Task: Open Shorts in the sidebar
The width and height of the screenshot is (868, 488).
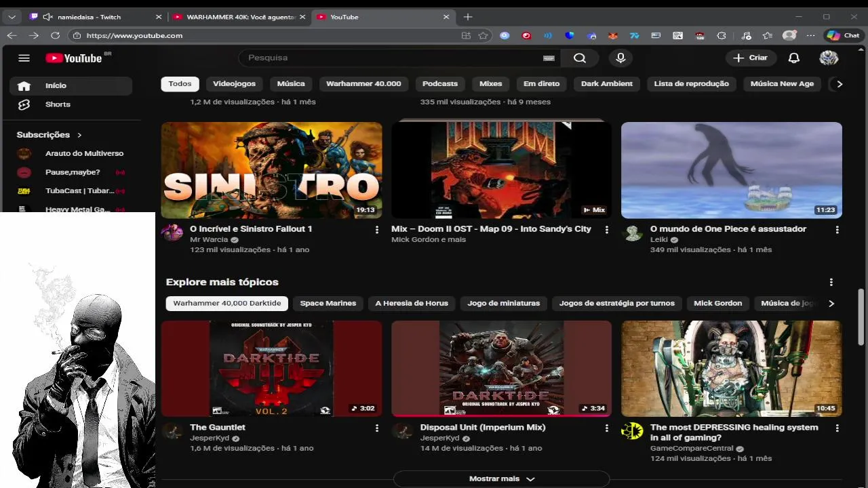Action: click(x=71, y=104)
